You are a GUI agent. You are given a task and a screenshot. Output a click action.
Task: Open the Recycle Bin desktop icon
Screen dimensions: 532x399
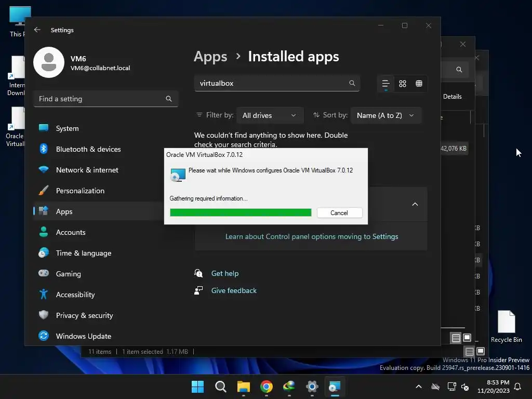click(506, 326)
